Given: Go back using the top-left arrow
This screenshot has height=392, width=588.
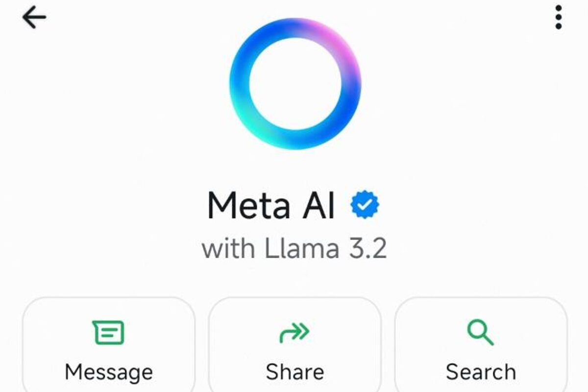Looking at the screenshot, I should 34,18.
